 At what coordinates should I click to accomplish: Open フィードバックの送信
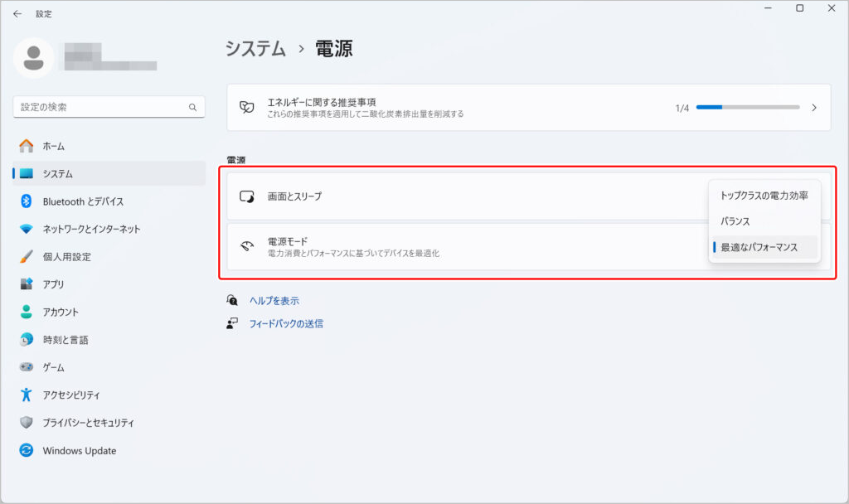287,323
